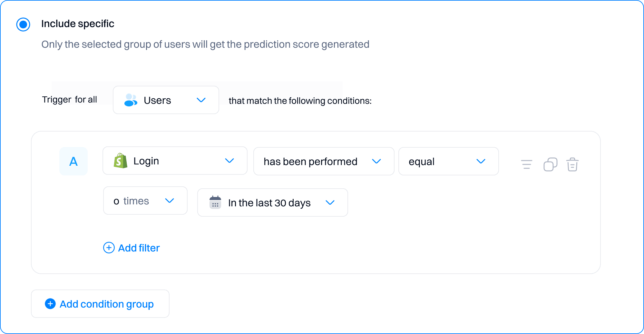
Task: Select the Include specific radio button
Action: 23,24
